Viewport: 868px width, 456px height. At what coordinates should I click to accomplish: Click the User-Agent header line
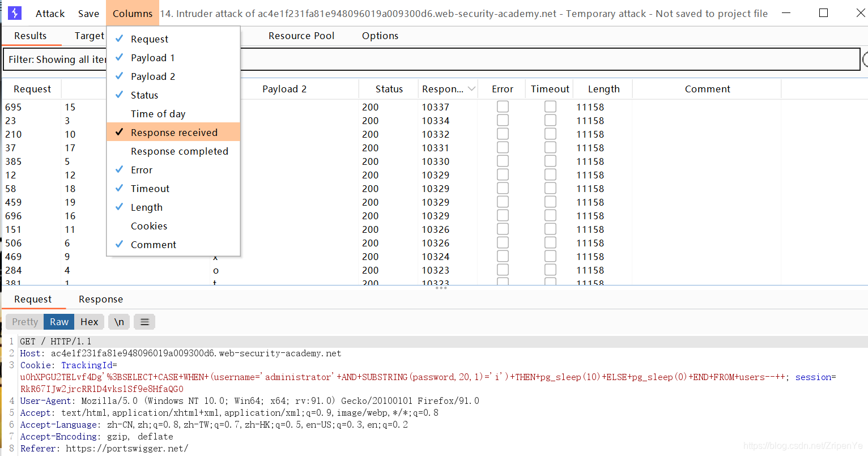[x=249, y=401]
